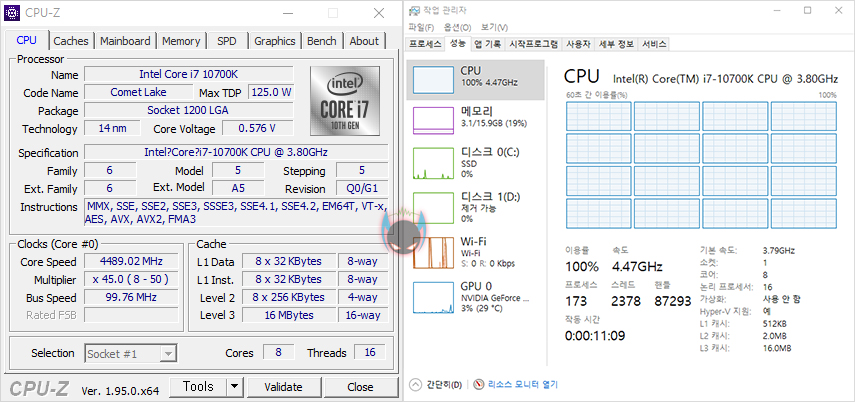This screenshot has width=855, height=402.
Task: Click the Multiplier value x 45.0 (8 - 50)
Action: [x=131, y=279]
